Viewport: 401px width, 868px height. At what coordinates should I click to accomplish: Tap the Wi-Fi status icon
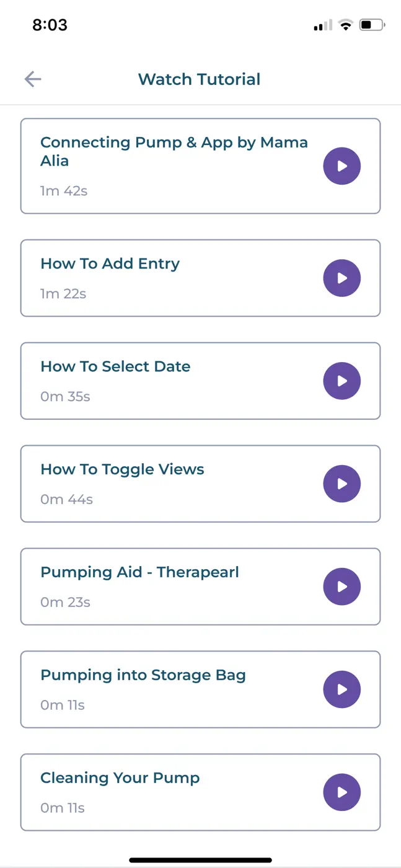point(346,25)
